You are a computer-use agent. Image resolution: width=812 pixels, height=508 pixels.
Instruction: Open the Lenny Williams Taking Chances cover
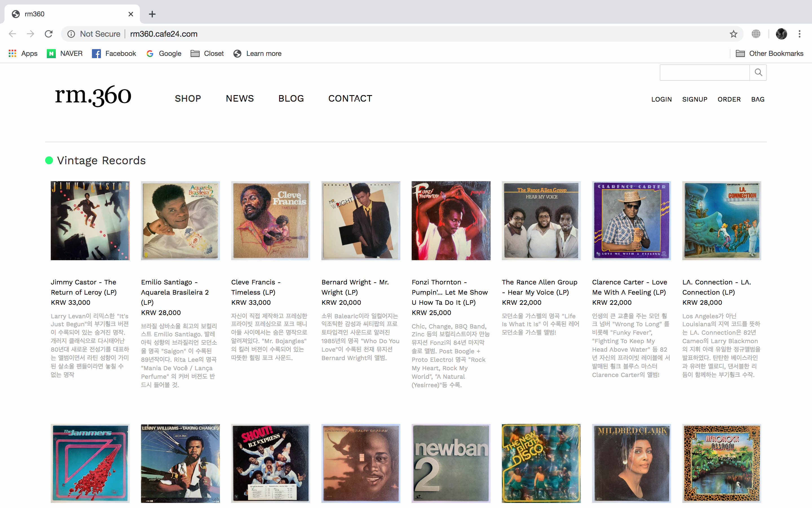180,463
